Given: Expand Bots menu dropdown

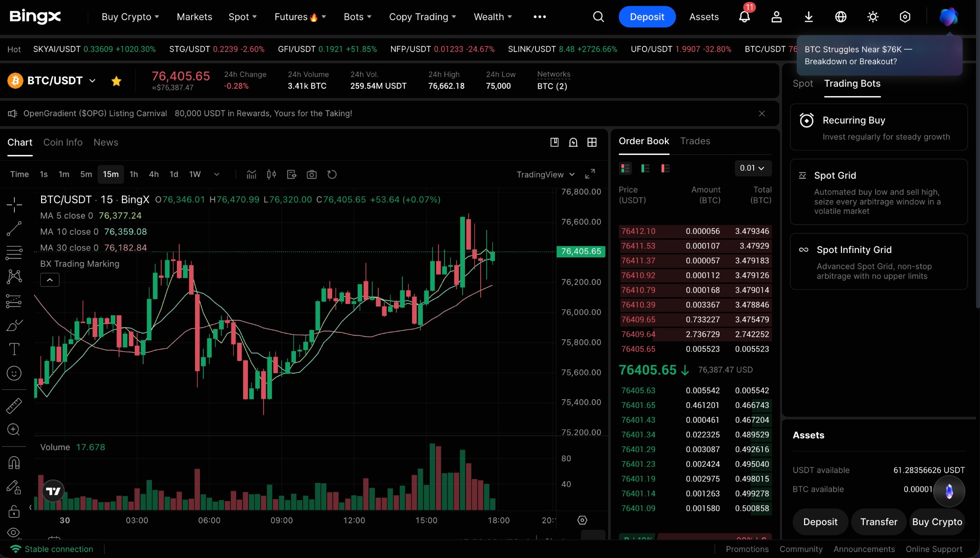Looking at the screenshot, I should (x=358, y=17).
